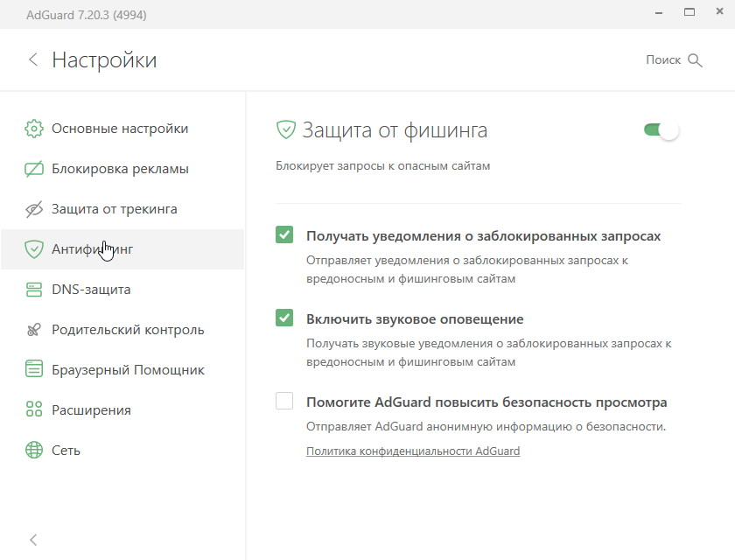
Task: Click the back arrow next to Настройки
Action: [x=33, y=59]
